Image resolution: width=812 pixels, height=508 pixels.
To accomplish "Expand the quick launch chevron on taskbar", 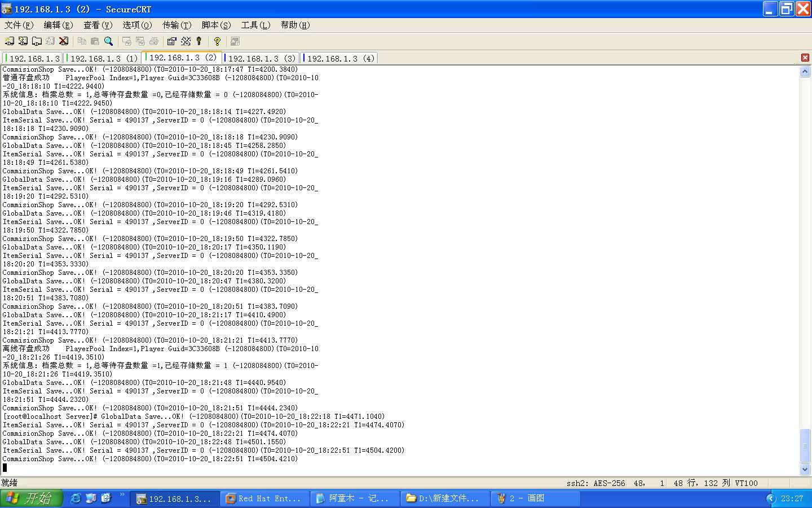I will tap(122, 495).
